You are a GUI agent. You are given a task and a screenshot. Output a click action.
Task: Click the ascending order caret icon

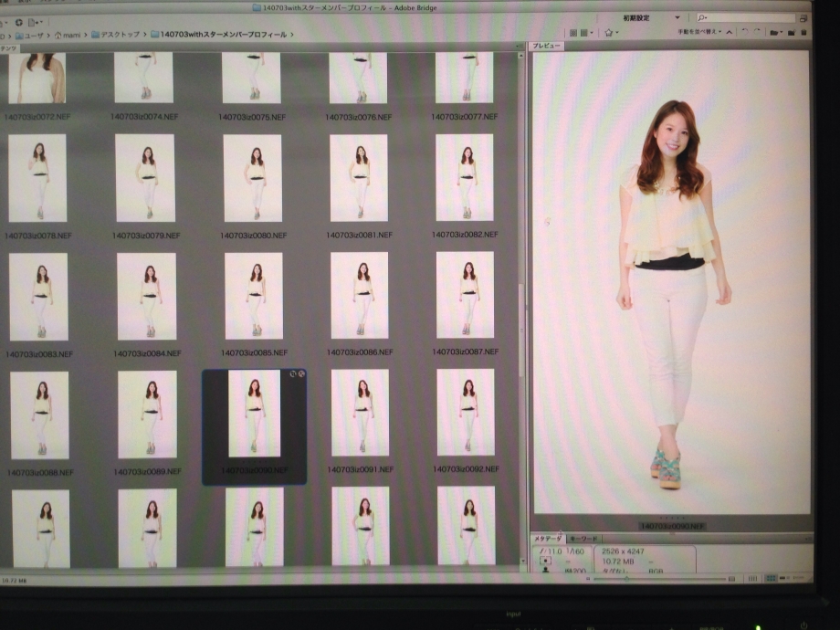click(x=730, y=33)
